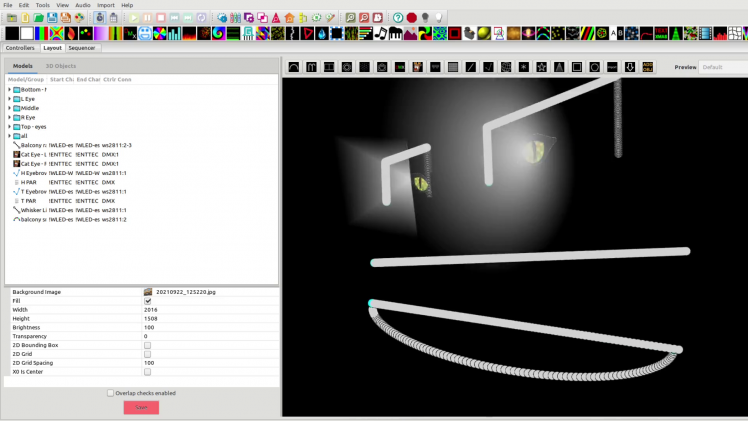Expand the Top - eyes group
The height and width of the screenshot is (421, 748).
click(x=10, y=127)
